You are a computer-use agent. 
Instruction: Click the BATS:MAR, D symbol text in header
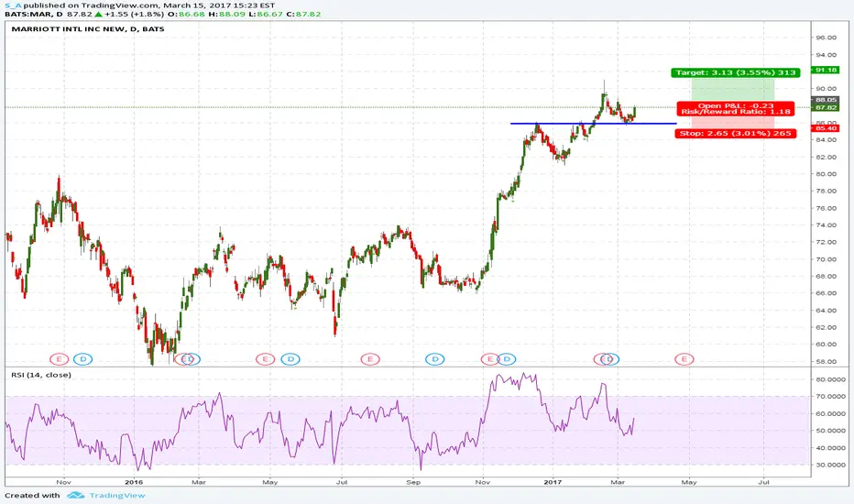(34, 14)
